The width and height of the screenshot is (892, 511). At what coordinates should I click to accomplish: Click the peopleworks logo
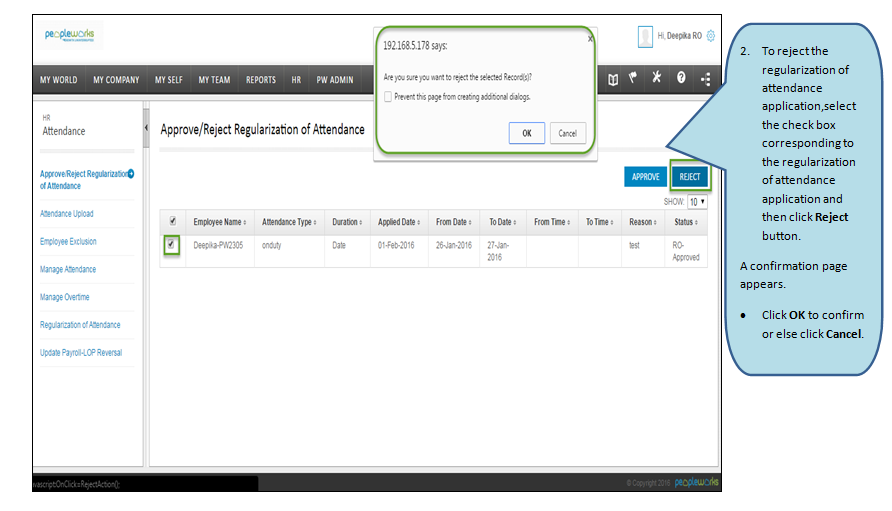coord(69,35)
